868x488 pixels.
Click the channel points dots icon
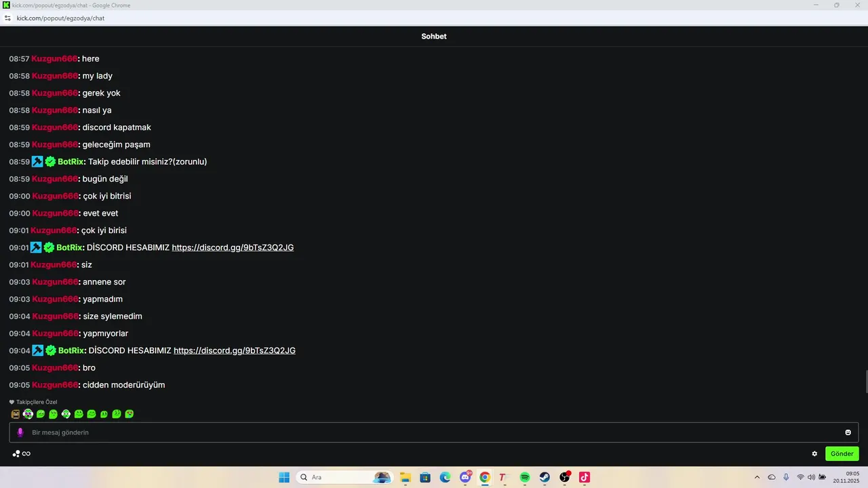click(16, 453)
